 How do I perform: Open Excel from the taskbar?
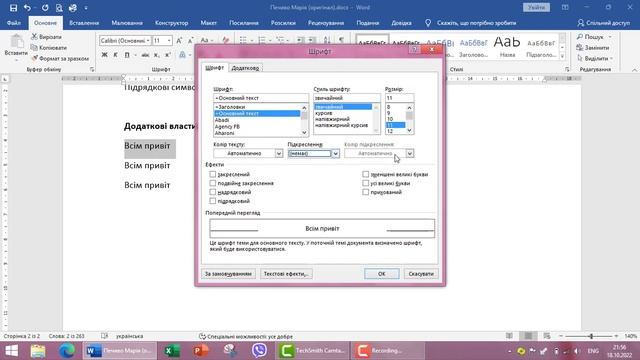pyautogui.click(x=173, y=350)
